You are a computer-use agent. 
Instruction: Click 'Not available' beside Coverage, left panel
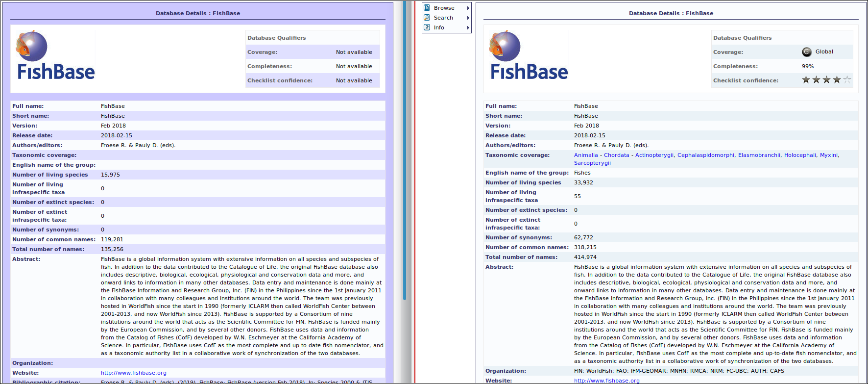click(x=354, y=52)
